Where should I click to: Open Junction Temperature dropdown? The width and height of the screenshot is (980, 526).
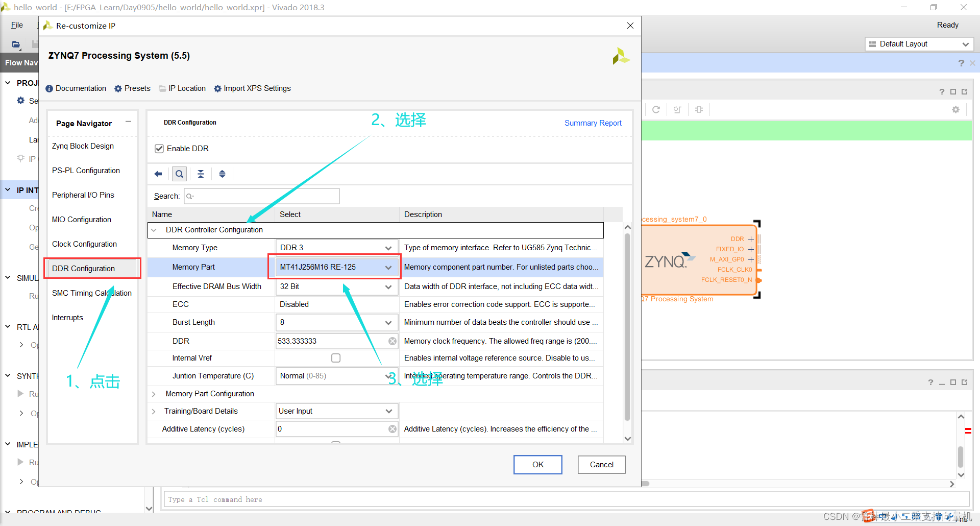click(x=337, y=376)
